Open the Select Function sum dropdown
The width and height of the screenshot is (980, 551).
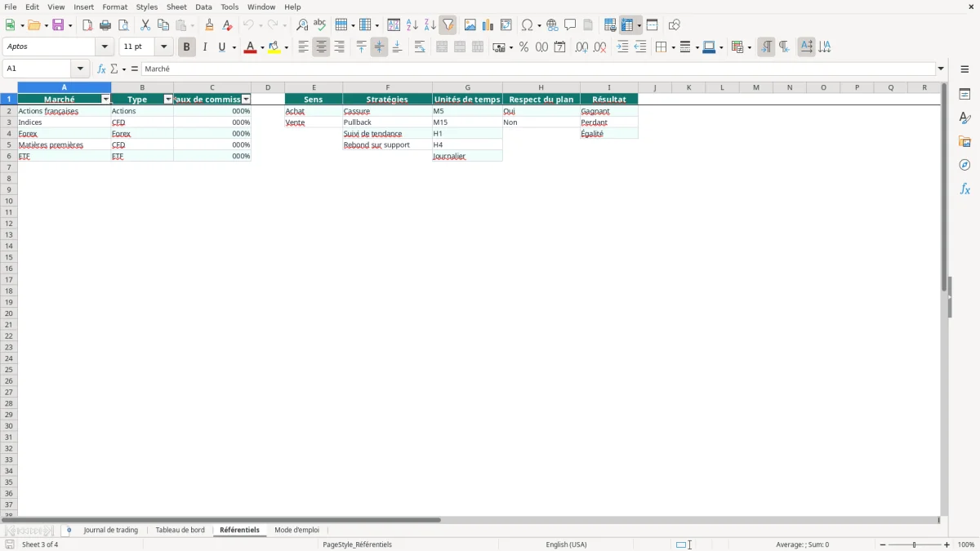[123, 69]
